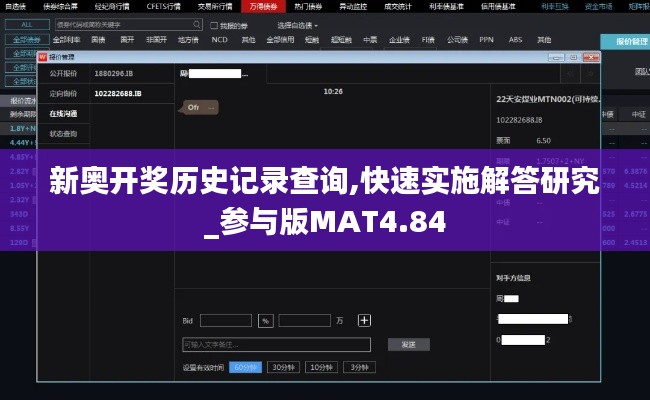The height and width of the screenshot is (400, 650).
Task: Filter by 国债 bond category
Action: coord(98,40)
